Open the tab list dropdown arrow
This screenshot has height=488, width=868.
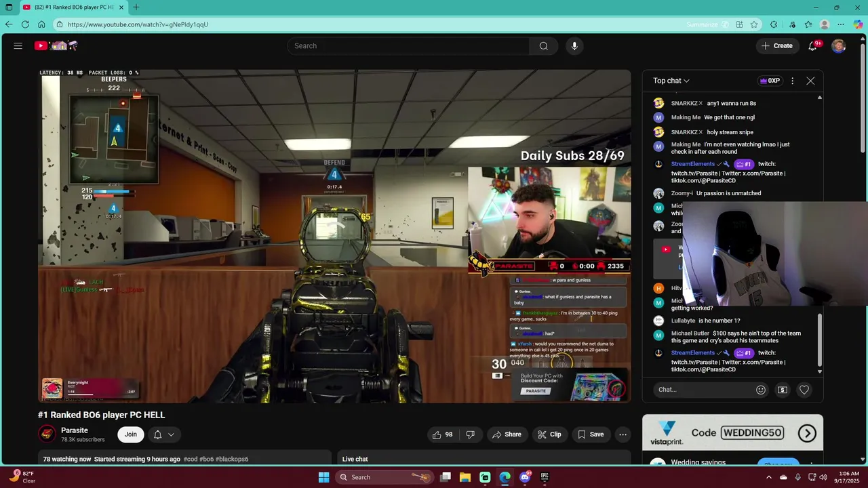click(x=9, y=7)
